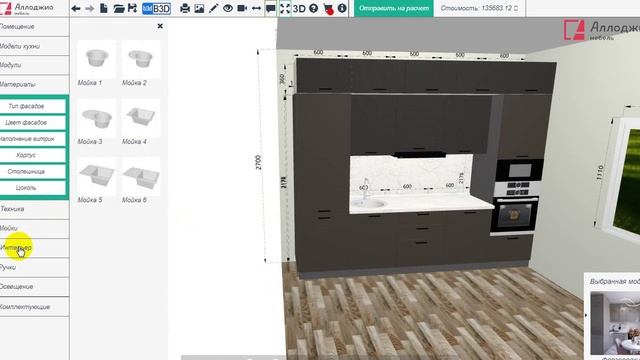This screenshot has height=360, width=640.
Task: Choose Корпус material option
Action: point(33,155)
